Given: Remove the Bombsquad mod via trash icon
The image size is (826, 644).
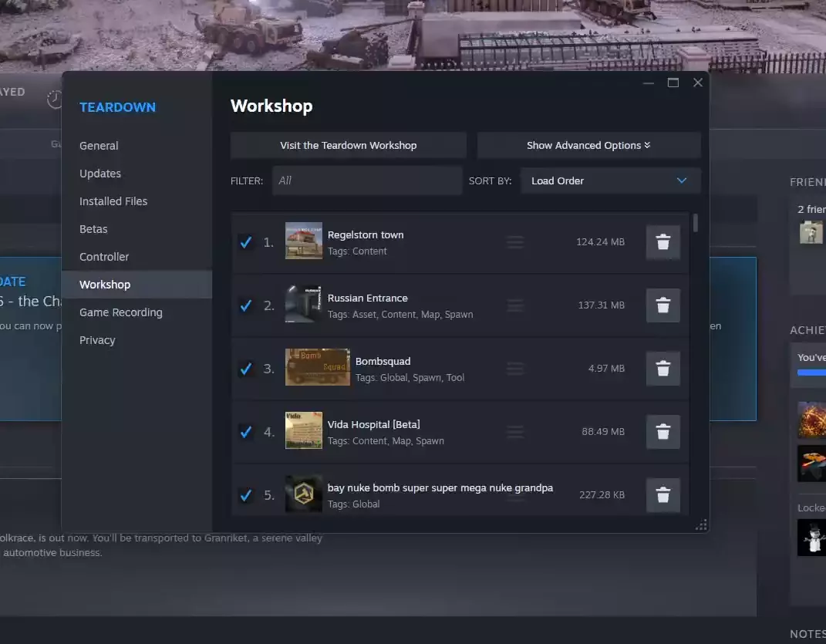Looking at the screenshot, I should 662,369.
